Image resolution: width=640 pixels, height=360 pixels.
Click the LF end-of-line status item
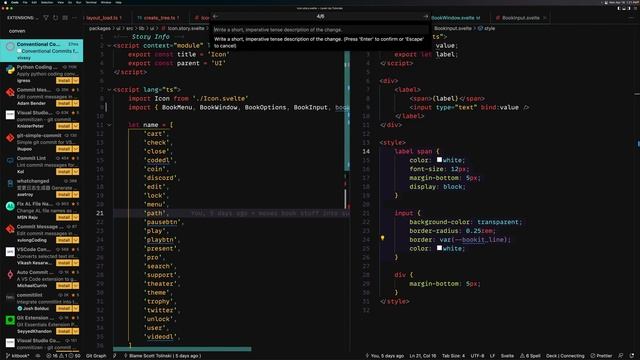[x=492, y=356]
